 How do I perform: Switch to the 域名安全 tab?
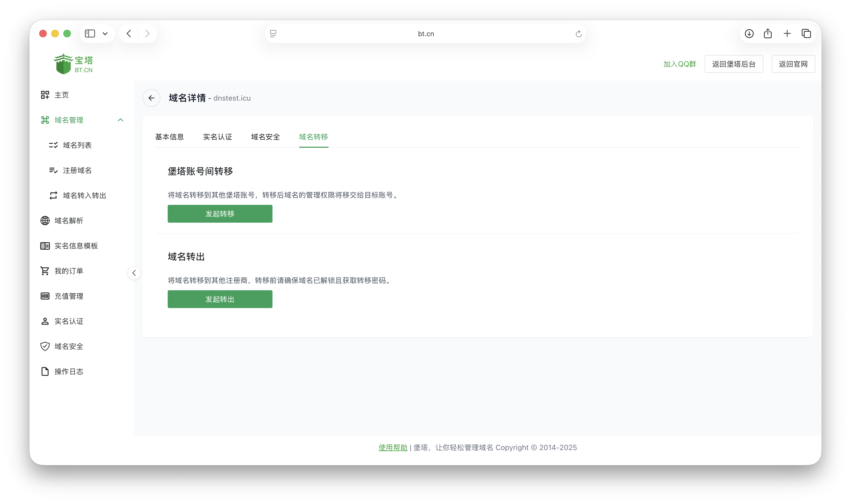tap(265, 137)
